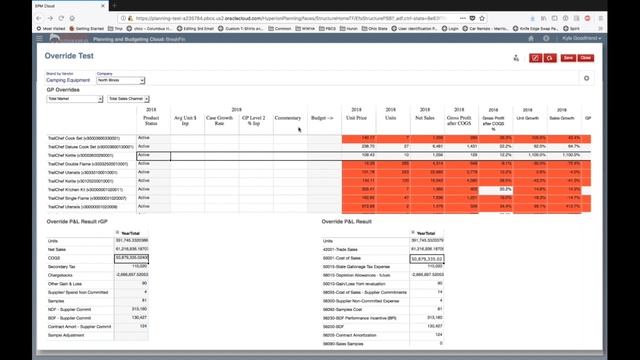Click the Secondary Tax row label

pyautogui.click(x=61, y=267)
